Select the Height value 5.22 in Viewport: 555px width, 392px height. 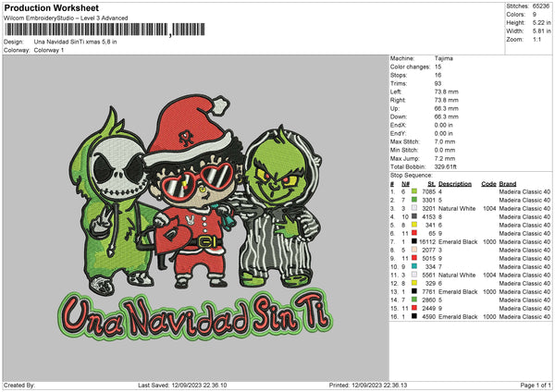coord(541,22)
